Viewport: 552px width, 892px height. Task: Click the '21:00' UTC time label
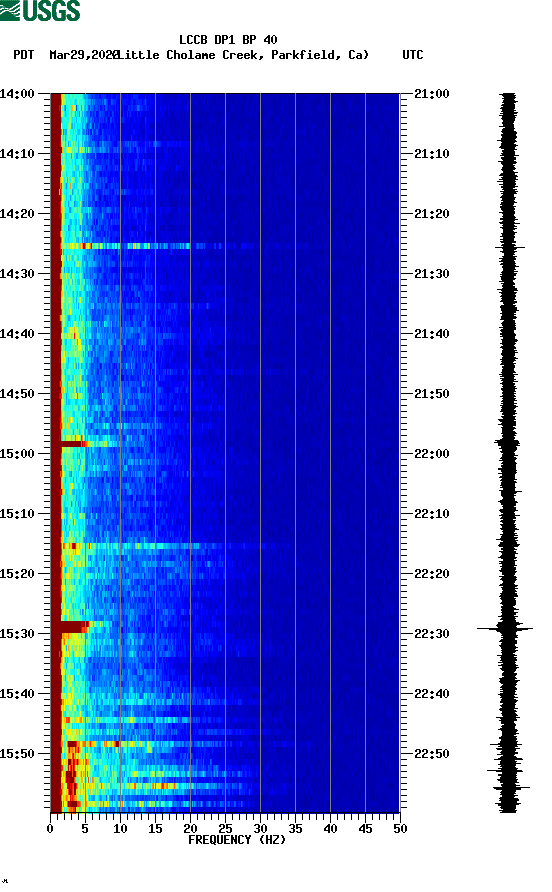(432, 94)
